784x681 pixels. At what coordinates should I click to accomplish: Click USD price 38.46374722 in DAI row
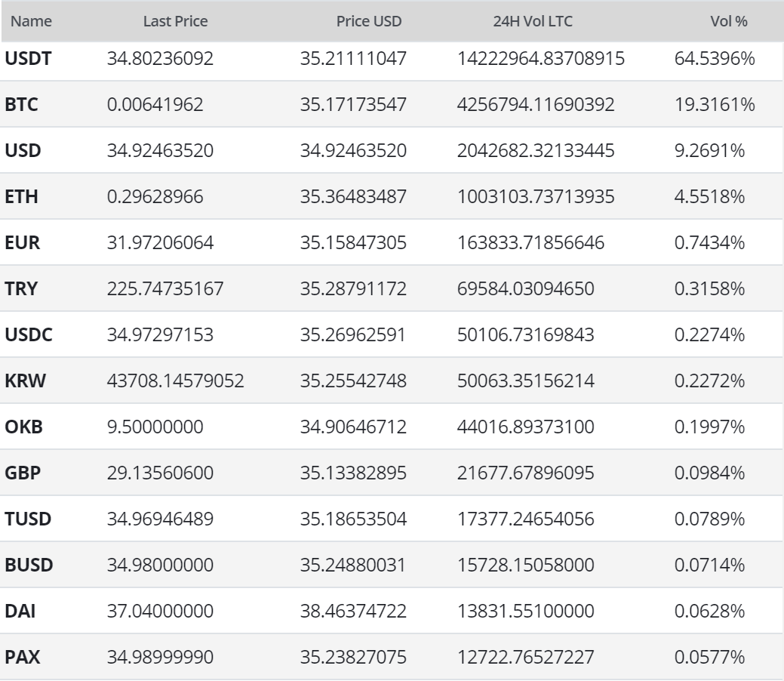click(x=353, y=611)
